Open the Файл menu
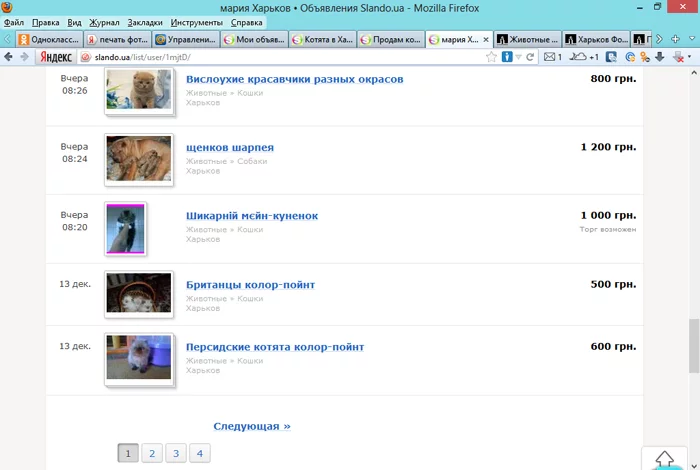This screenshot has height=470, width=700. 14,22
